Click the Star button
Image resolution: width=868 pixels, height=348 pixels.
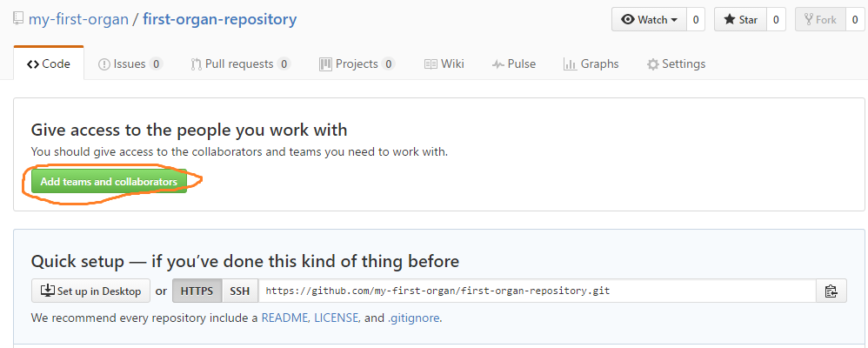(740, 20)
